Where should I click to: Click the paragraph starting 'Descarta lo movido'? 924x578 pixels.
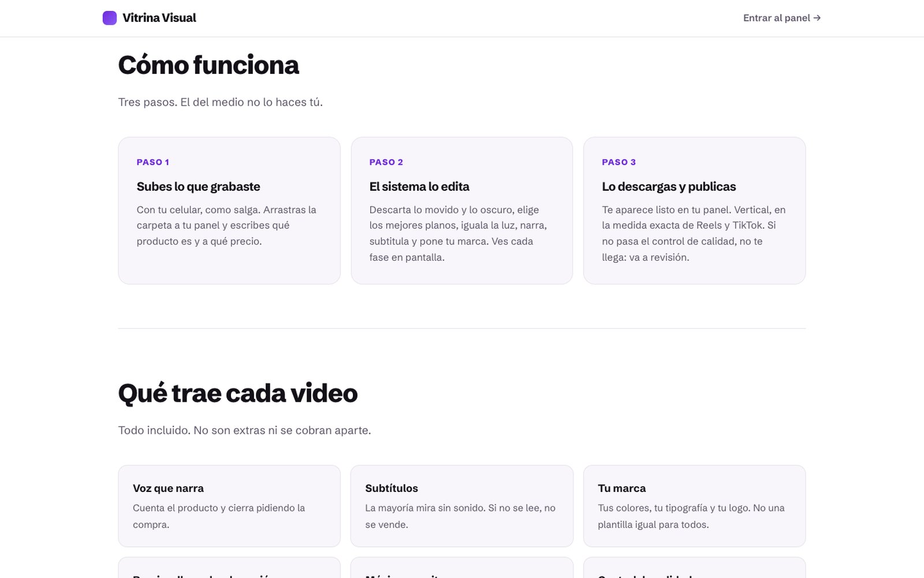[x=459, y=234]
